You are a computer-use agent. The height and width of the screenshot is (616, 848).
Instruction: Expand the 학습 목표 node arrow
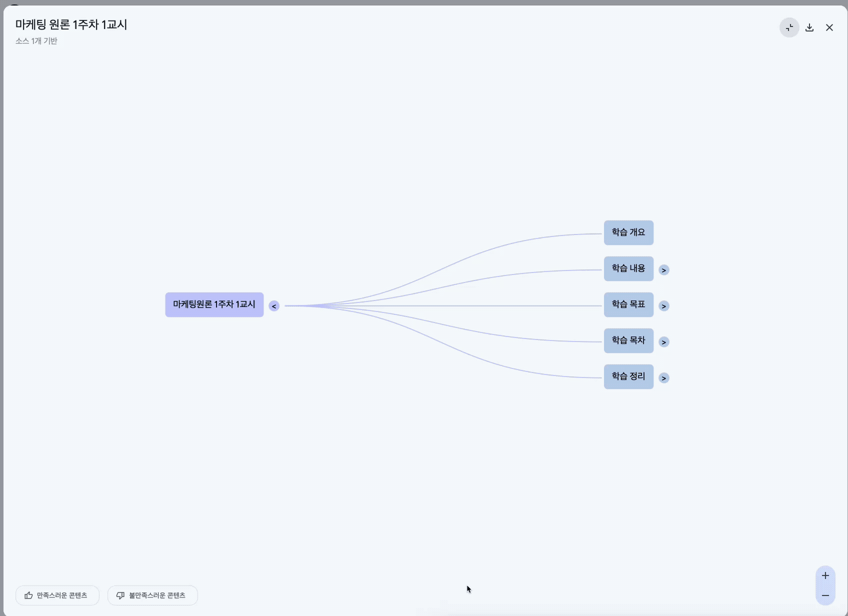663,306
